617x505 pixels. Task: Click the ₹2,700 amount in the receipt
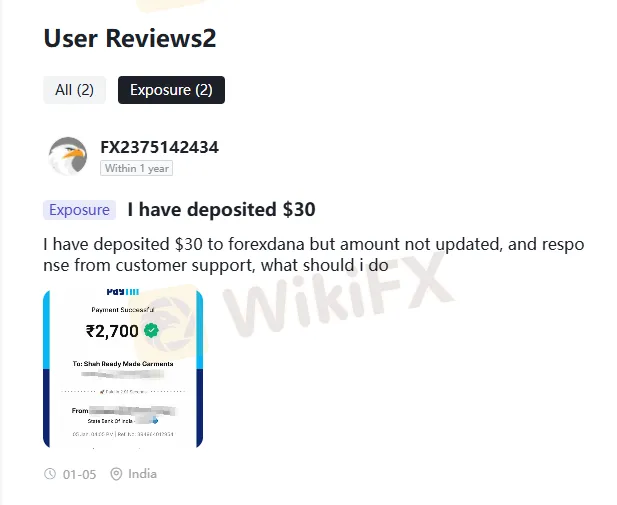[112, 331]
